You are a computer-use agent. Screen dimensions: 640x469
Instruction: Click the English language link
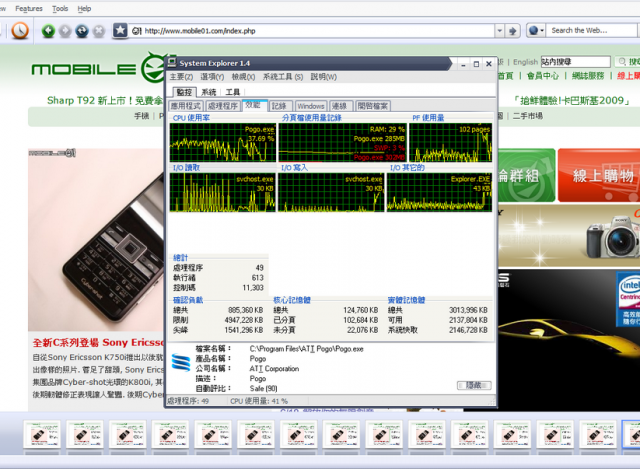525,62
